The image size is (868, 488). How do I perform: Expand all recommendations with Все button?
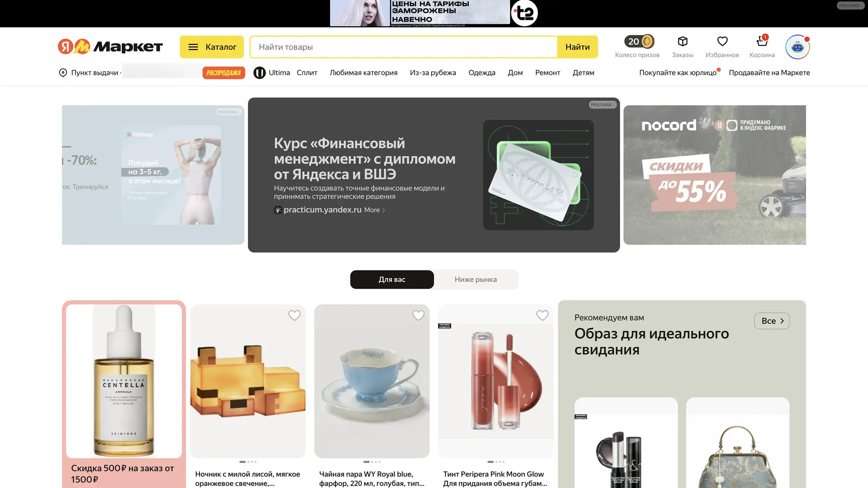(x=772, y=321)
